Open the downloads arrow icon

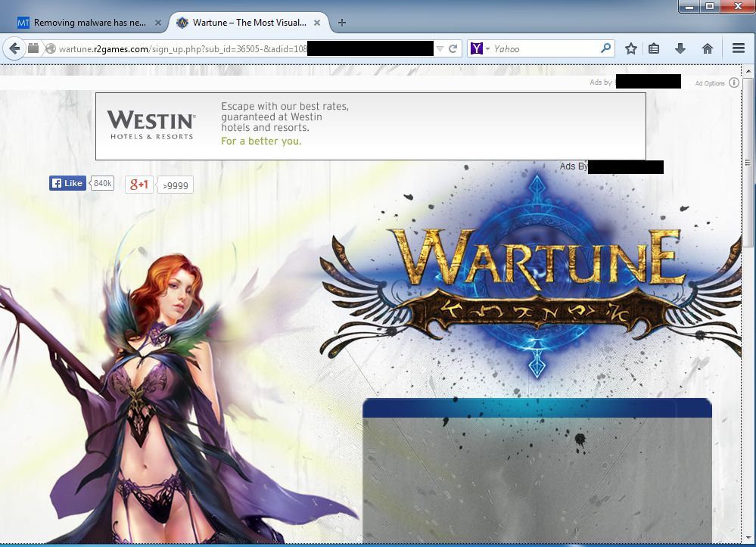coord(680,48)
